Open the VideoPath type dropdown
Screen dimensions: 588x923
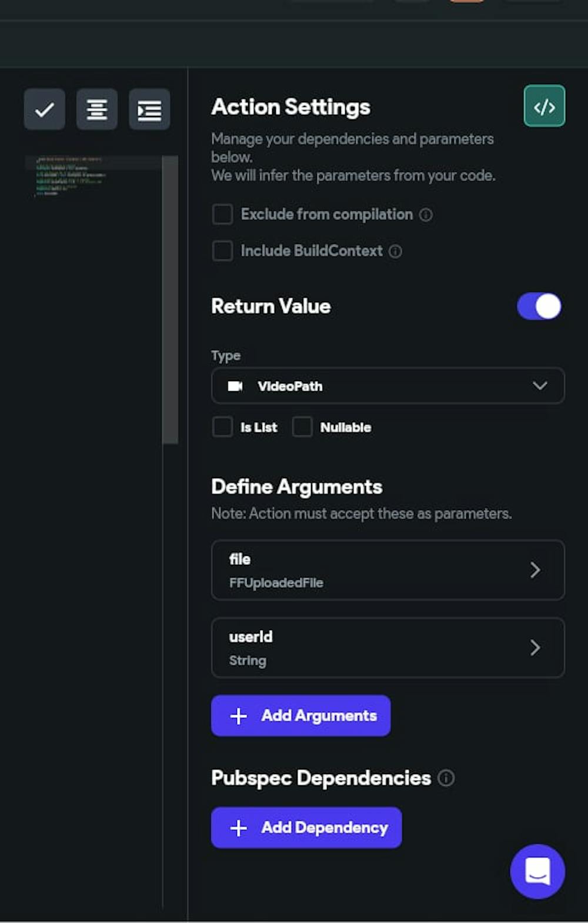click(387, 386)
